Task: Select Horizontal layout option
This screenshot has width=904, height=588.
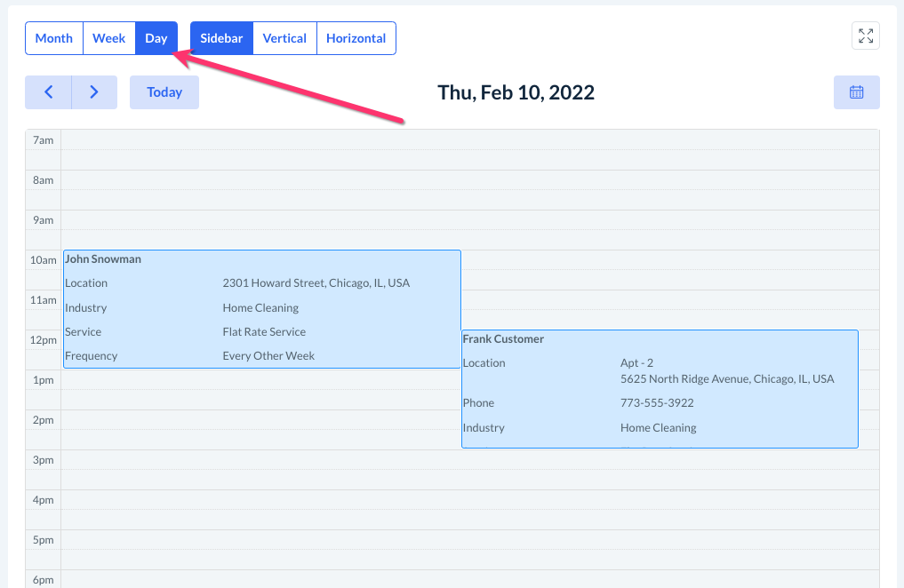Action: [356, 38]
